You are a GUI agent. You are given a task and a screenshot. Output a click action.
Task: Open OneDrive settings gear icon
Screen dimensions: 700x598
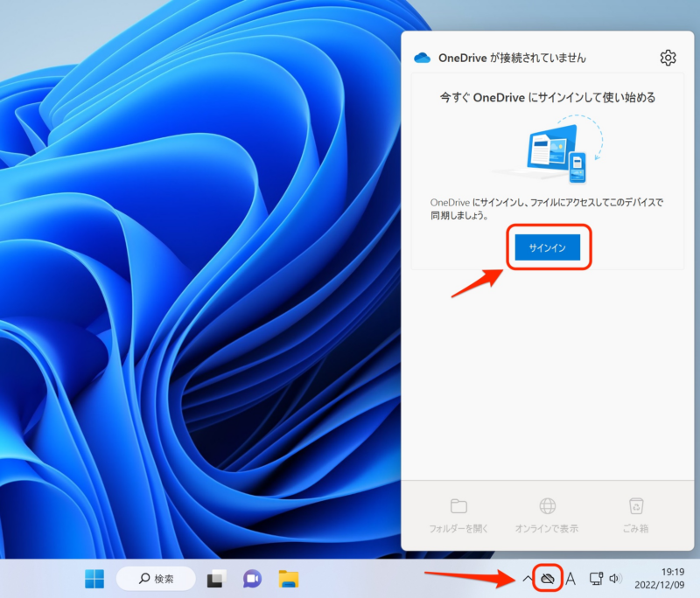pos(668,58)
